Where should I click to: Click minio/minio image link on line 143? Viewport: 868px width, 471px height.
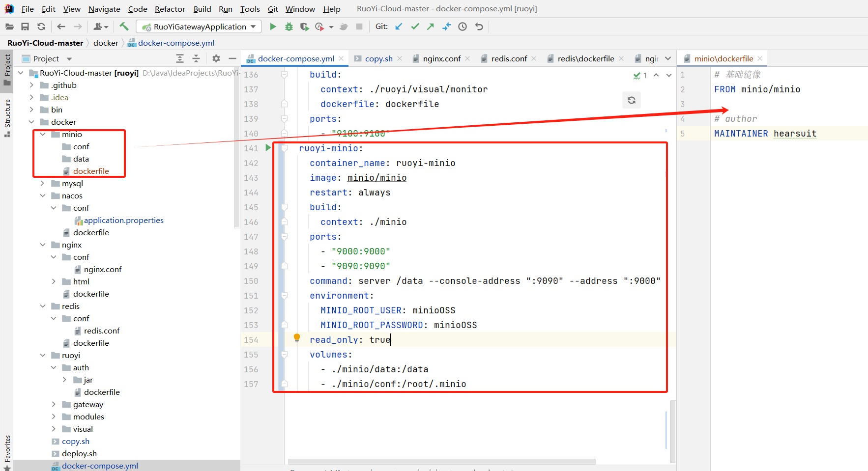point(376,178)
